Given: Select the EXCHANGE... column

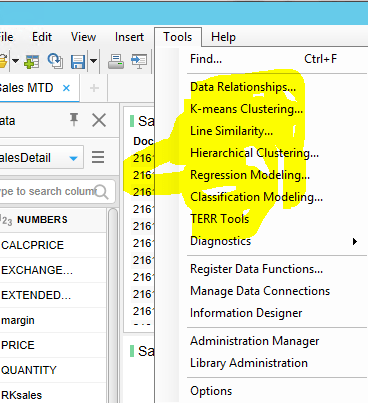Looking at the screenshot, I should tap(53, 270).
